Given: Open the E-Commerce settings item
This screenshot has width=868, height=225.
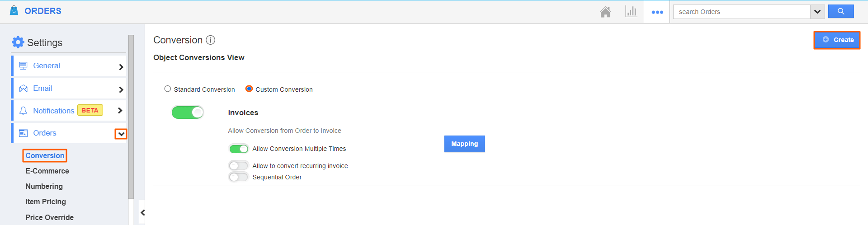Looking at the screenshot, I should (47, 171).
